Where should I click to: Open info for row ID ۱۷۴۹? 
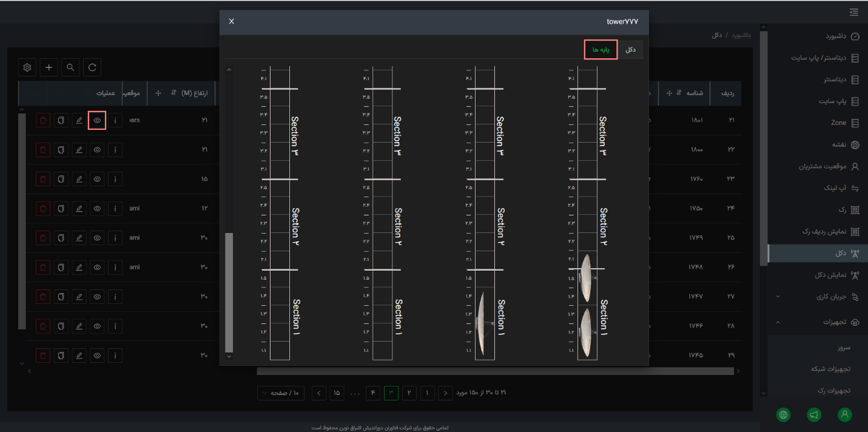(x=115, y=237)
